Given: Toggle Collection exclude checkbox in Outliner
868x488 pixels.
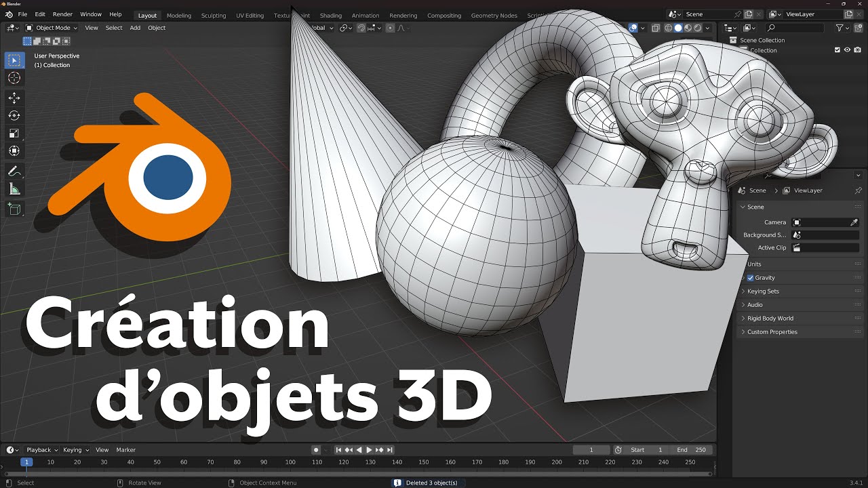Looking at the screenshot, I should pos(837,49).
